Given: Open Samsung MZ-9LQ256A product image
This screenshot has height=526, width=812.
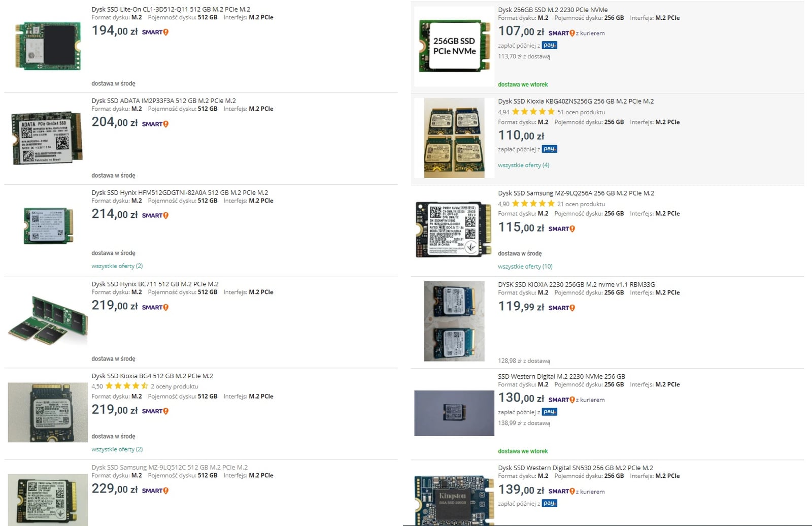Looking at the screenshot, I should point(454,229).
